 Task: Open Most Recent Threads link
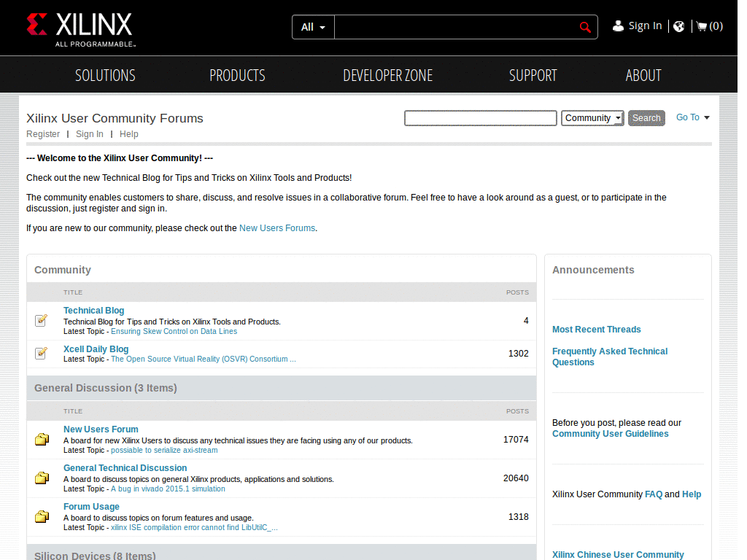pyautogui.click(x=597, y=330)
